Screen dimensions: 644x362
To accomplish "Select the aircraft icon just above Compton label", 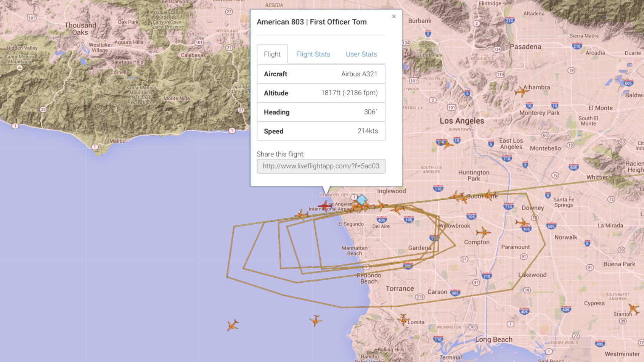I will pyautogui.click(x=483, y=232).
